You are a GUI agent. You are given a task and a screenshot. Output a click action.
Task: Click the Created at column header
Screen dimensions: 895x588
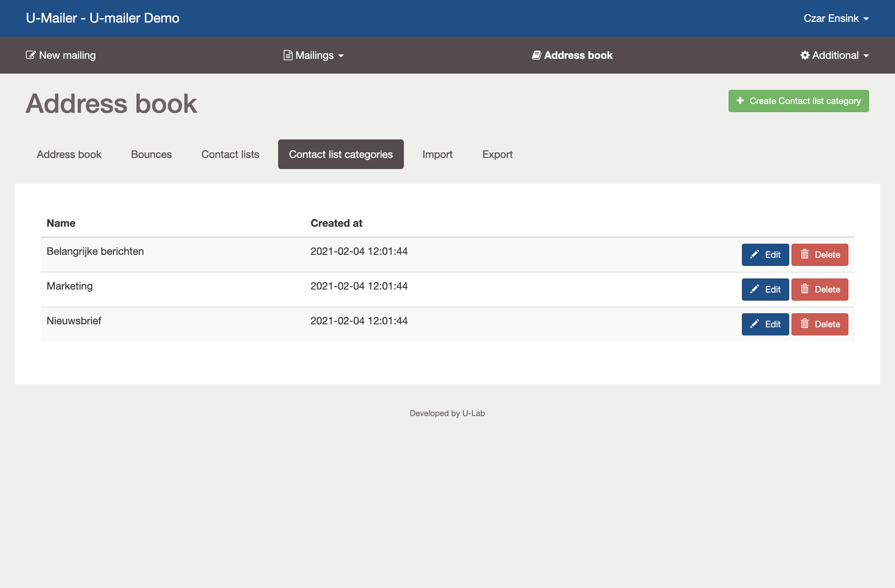click(x=336, y=223)
